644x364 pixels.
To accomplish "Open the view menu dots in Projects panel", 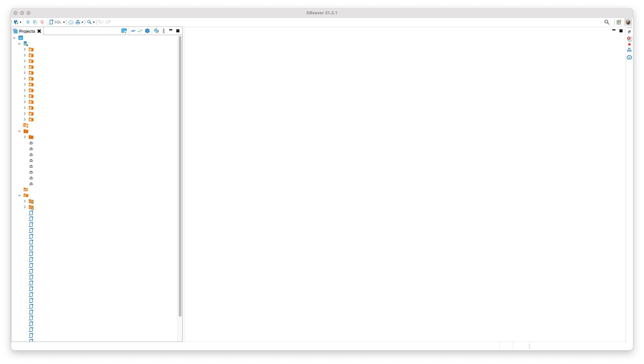I will click(164, 30).
